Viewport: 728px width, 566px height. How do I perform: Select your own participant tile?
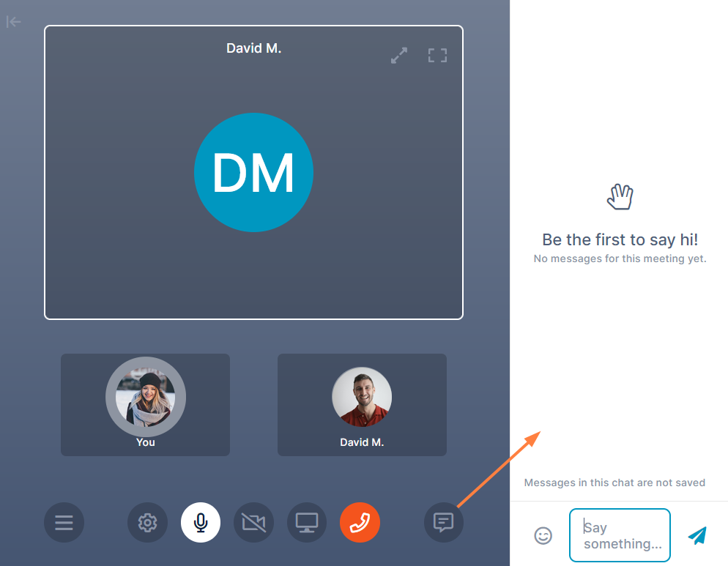[145, 405]
